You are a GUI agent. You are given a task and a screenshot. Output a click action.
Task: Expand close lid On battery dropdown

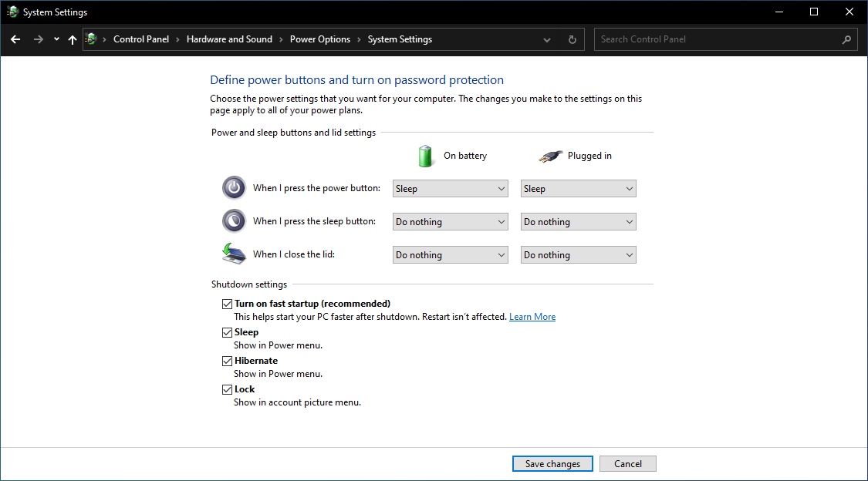pos(450,255)
